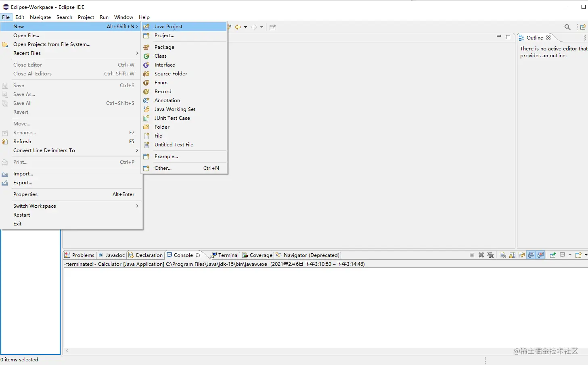This screenshot has height=365, width=588.
Task: Select Project... from New submenu
Action: point(184,35)
